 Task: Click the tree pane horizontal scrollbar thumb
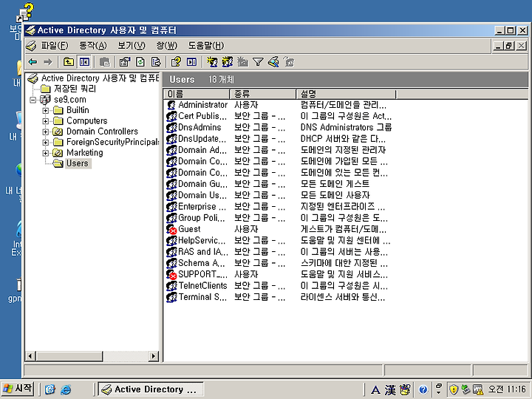click(69, 356)
